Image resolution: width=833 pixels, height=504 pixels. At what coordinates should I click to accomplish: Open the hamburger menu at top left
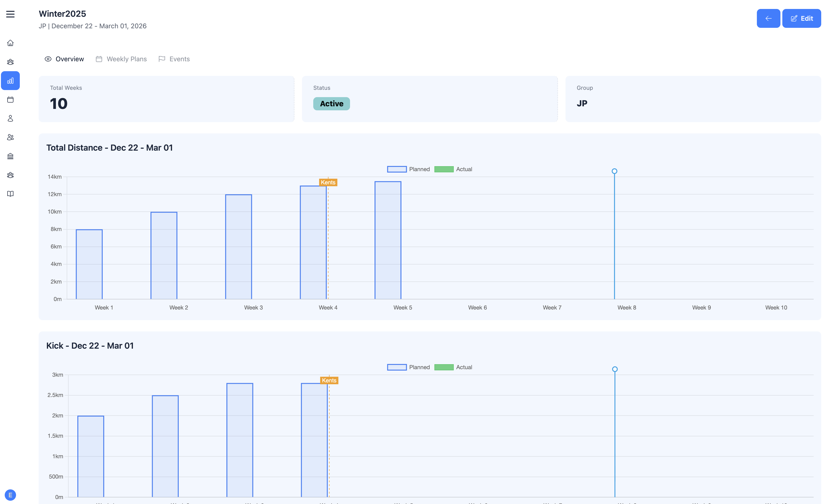10,14
